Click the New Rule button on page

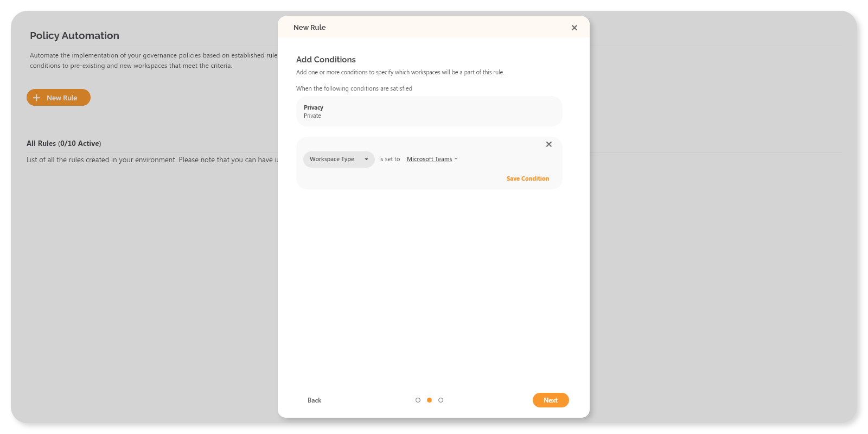(59, 98)
